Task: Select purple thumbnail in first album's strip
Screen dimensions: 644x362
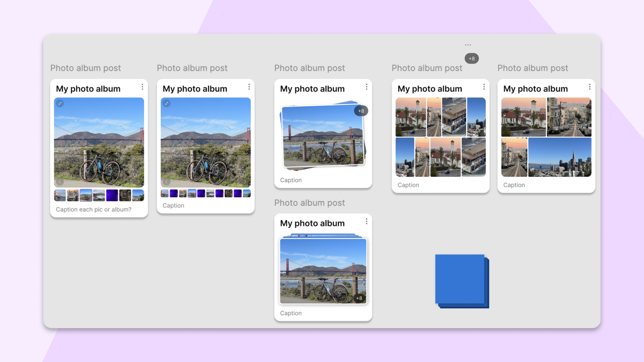Action: 112,195
